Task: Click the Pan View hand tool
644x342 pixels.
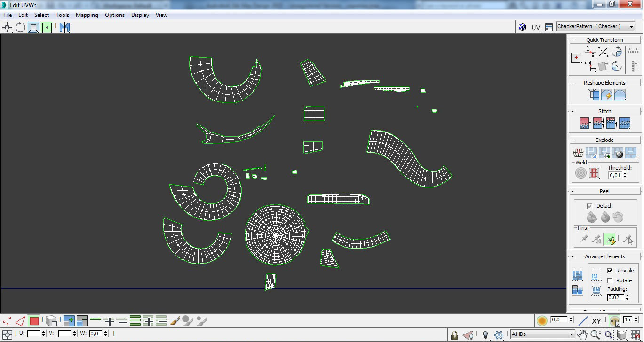Action: [583, 334]
